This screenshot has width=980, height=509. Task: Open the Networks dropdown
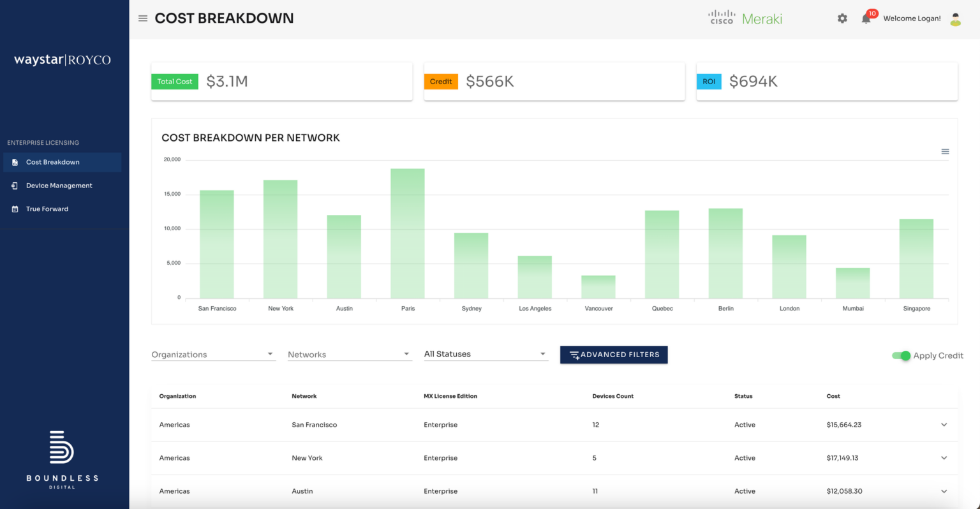(350, 354)
